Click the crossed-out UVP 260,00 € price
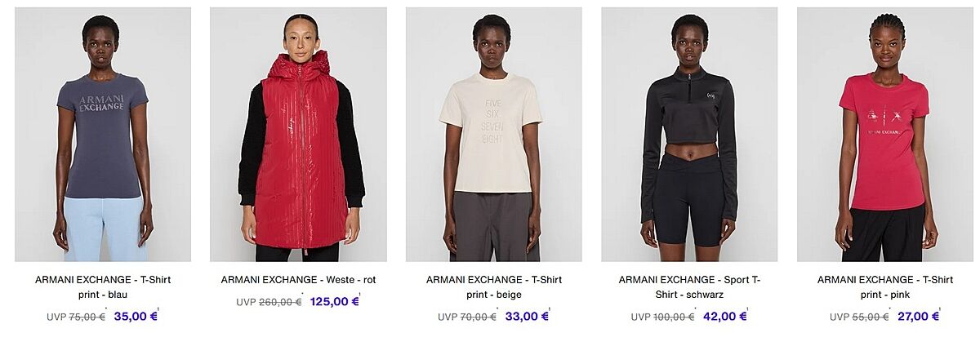Screen dimensions: 980x355 [269, 302]
